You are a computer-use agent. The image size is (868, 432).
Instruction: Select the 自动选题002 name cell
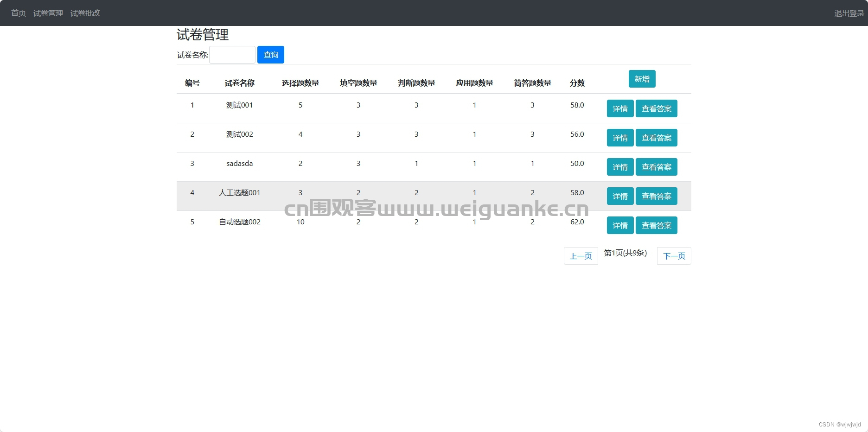tap(240, 222)
